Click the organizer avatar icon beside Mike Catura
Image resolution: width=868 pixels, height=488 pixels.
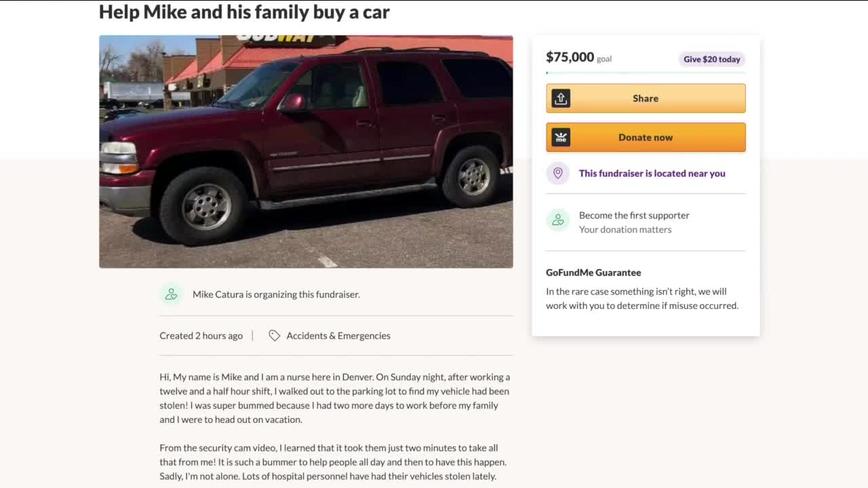pos(171,294)
